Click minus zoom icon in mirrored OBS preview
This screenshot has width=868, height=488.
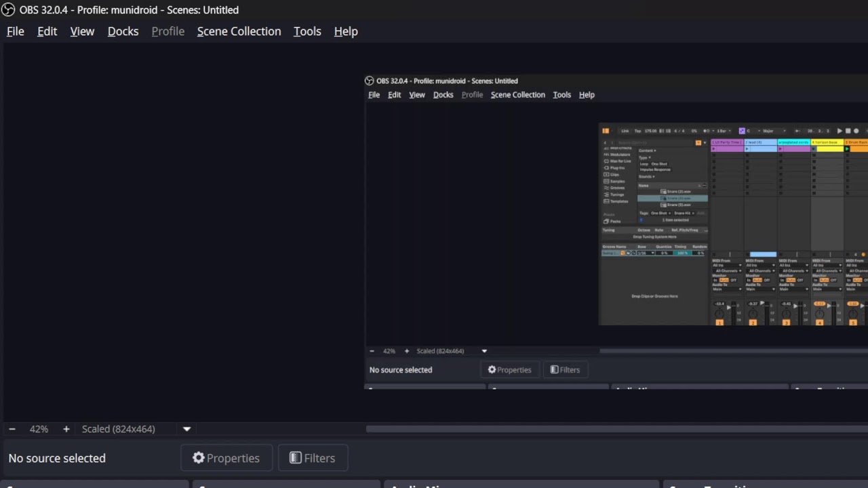372,351
